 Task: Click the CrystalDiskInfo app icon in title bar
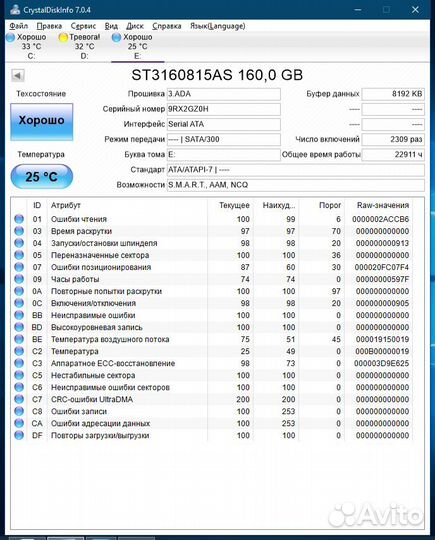point(15,9)
